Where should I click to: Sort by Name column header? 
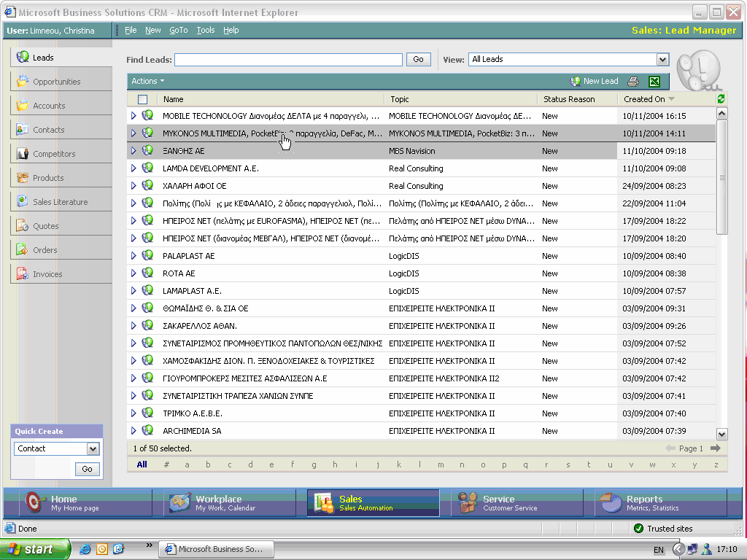point(270,99)
